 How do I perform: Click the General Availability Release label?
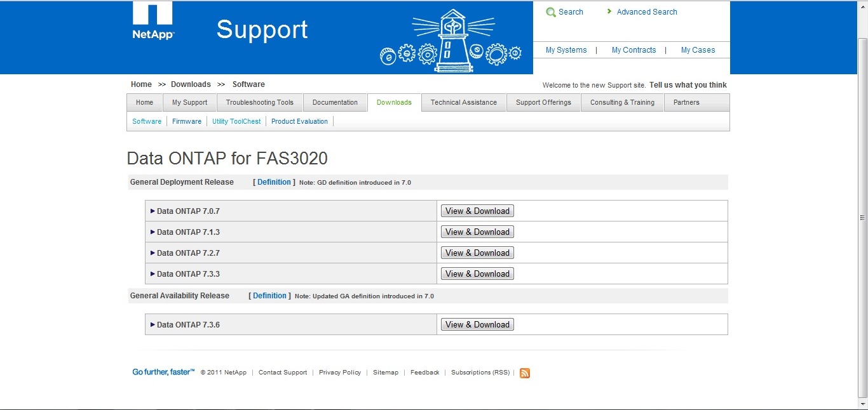(x=180, y=296)
